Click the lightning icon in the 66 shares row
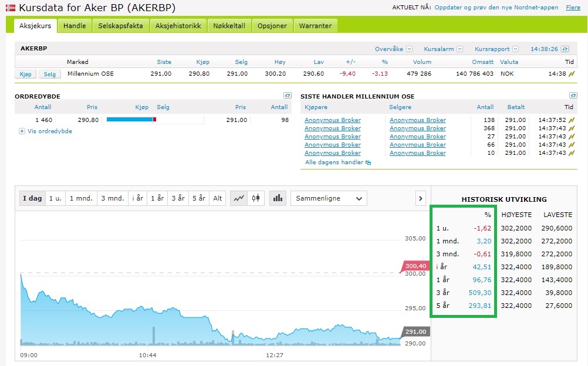 tap(572, 145)
